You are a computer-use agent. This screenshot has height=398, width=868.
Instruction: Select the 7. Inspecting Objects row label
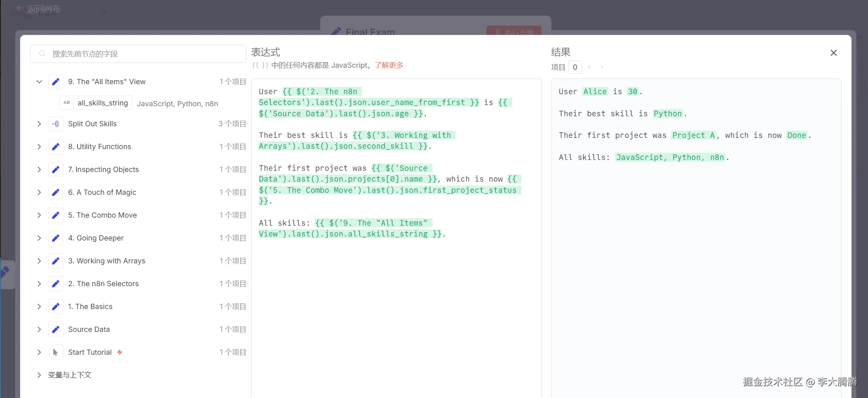[x=103, y=170]
